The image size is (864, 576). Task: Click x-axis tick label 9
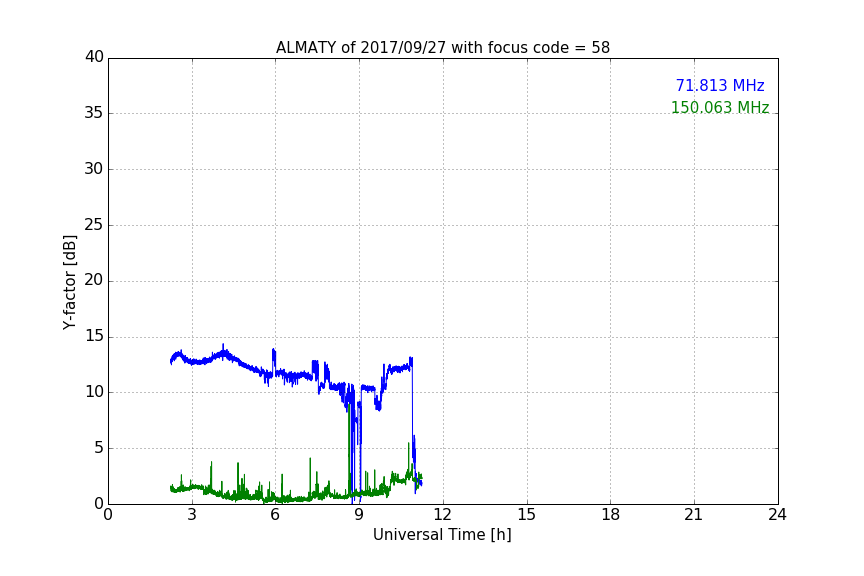coord(359,515)
